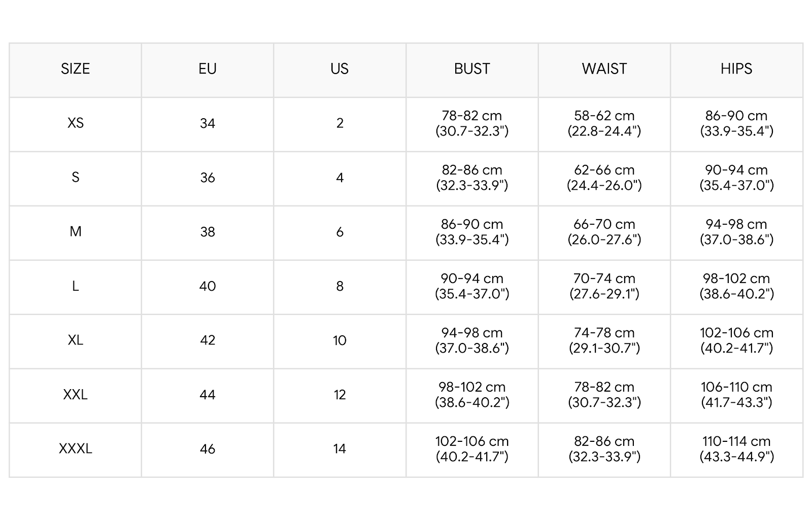Click the BUST column header
This screenshot has height=520, width=812.
[x=472, y=69]
